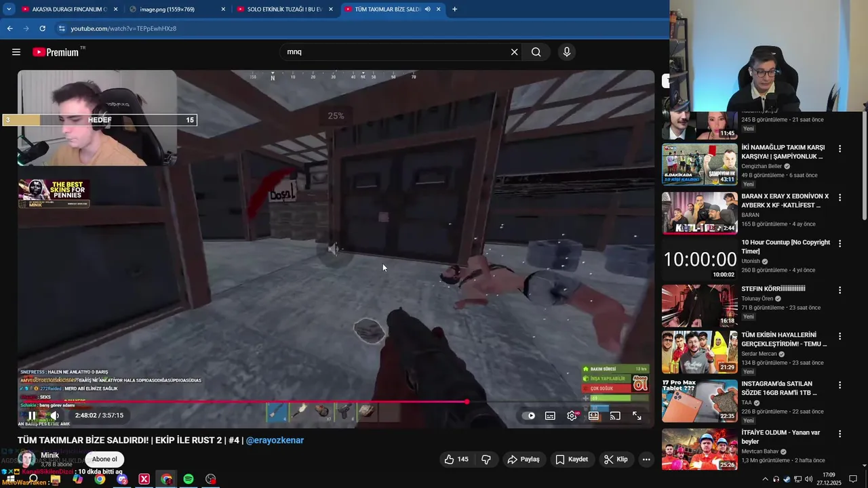
Task: Close the image.png tab
Action: click(x=223, y=9)
